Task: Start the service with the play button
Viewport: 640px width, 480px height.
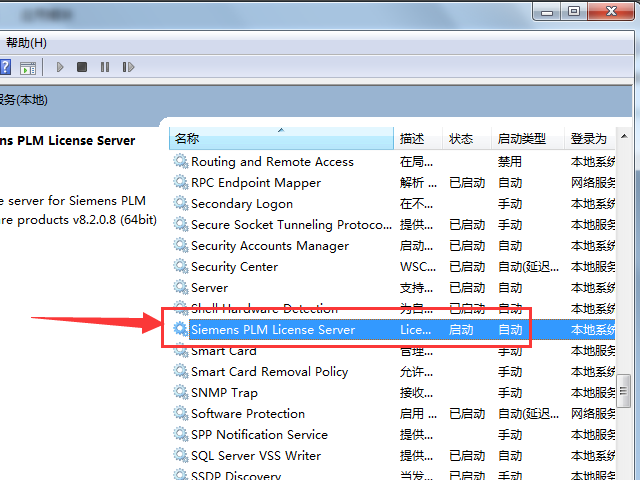Action: [60, 67]
